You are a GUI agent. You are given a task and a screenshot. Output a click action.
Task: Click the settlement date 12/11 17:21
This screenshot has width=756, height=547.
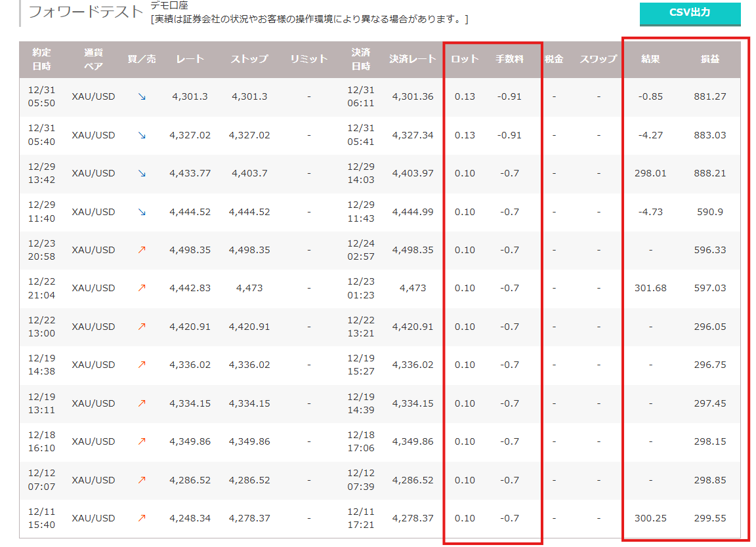pos(361,519)
